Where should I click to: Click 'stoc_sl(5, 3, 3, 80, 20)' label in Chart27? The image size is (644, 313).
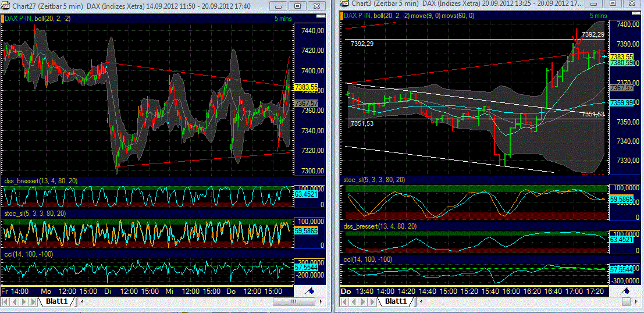coord(35,214)
